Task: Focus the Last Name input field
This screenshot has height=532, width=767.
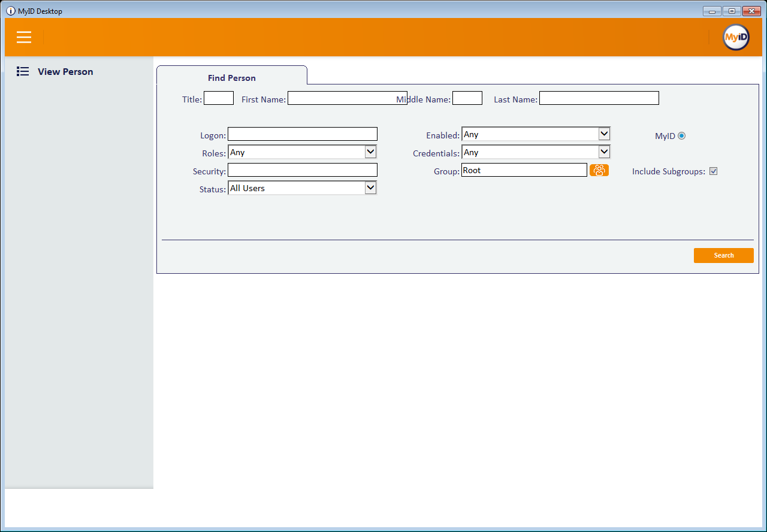Action: (599, 98)
